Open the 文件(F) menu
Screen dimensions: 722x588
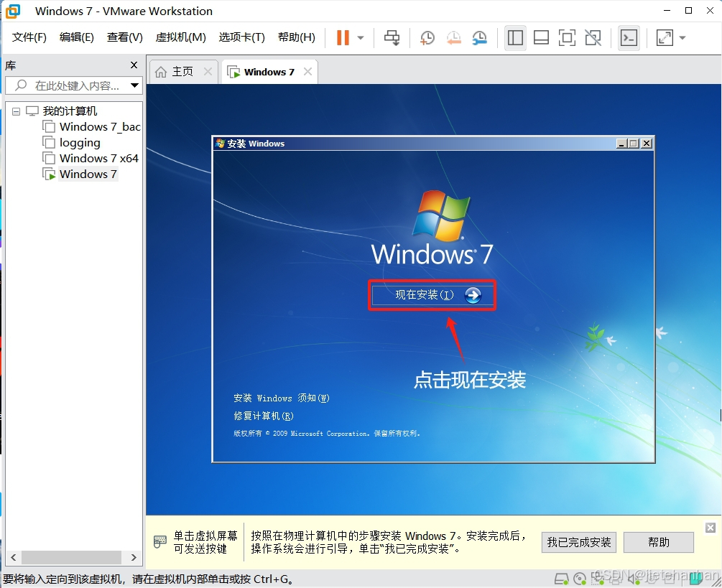(29, 37)
